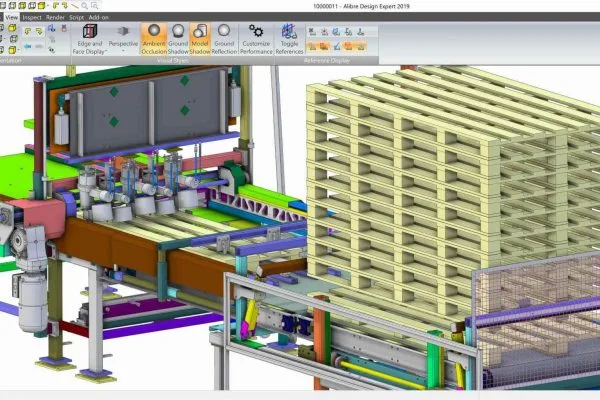Select middle wireframe cube orientation icon in ribbon

point(13,39)
